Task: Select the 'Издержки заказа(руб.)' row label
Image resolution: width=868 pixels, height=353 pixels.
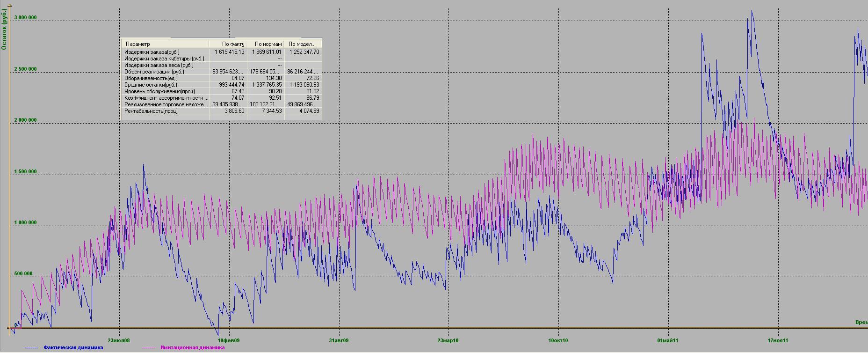Action: [x=152, y=52]
